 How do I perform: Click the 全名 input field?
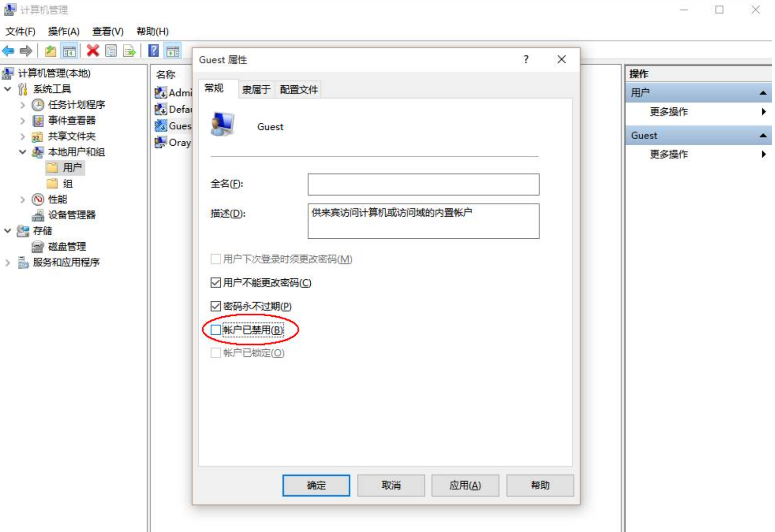(x=423, y=185)
